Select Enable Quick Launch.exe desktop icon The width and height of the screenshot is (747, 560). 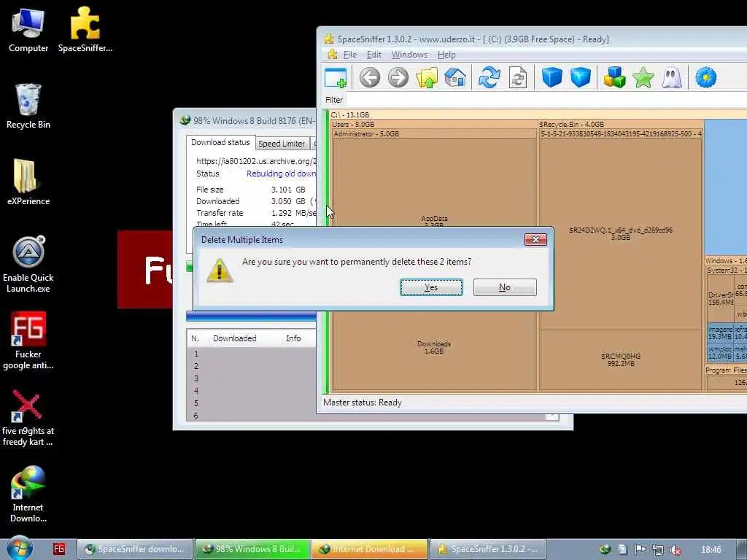pos(28,264)
